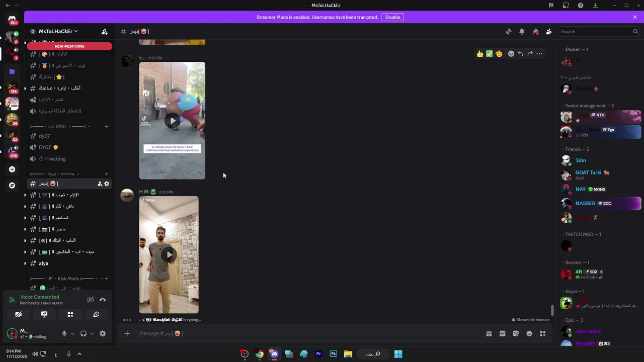Open Abu rashid member profile
Image resolution: width=644 pixels, height=362 pixels.
tap(601, 332)
